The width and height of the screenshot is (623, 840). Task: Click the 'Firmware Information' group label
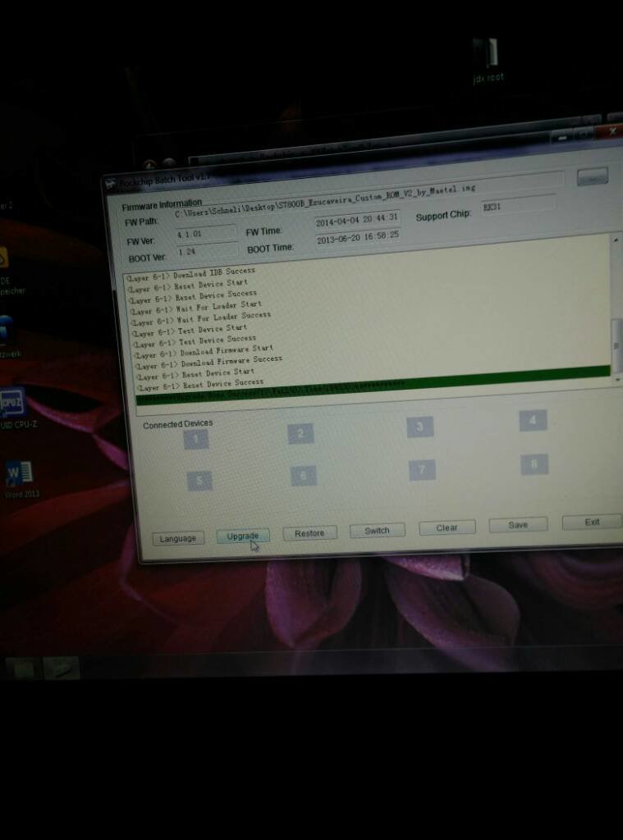coord(162,204)
